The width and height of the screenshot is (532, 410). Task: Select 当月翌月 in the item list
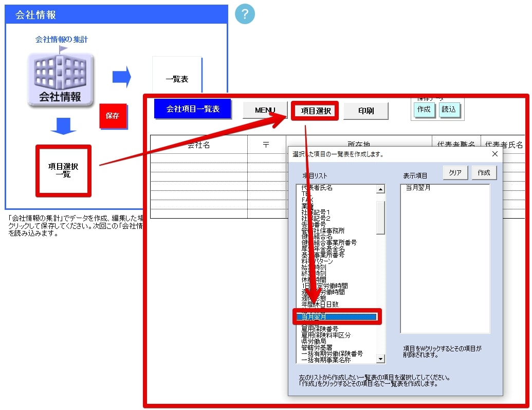(336, 316)
